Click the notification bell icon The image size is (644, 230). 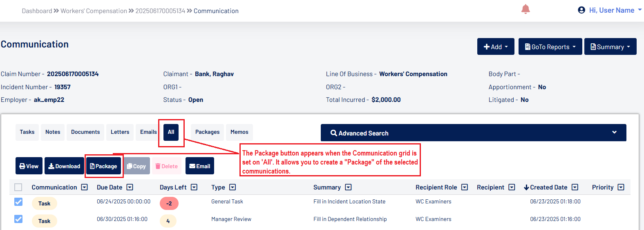point(525,9)
